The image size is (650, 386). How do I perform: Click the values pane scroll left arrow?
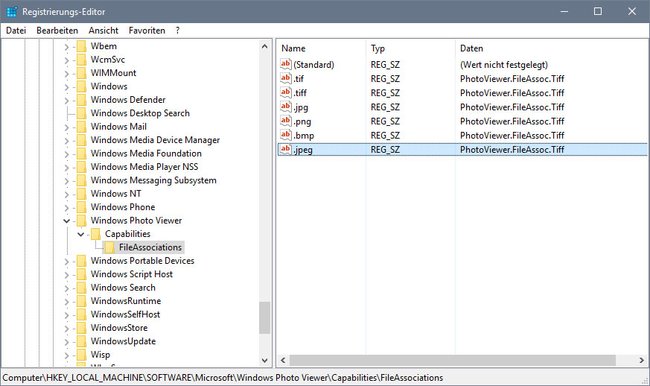pos(283,360)
